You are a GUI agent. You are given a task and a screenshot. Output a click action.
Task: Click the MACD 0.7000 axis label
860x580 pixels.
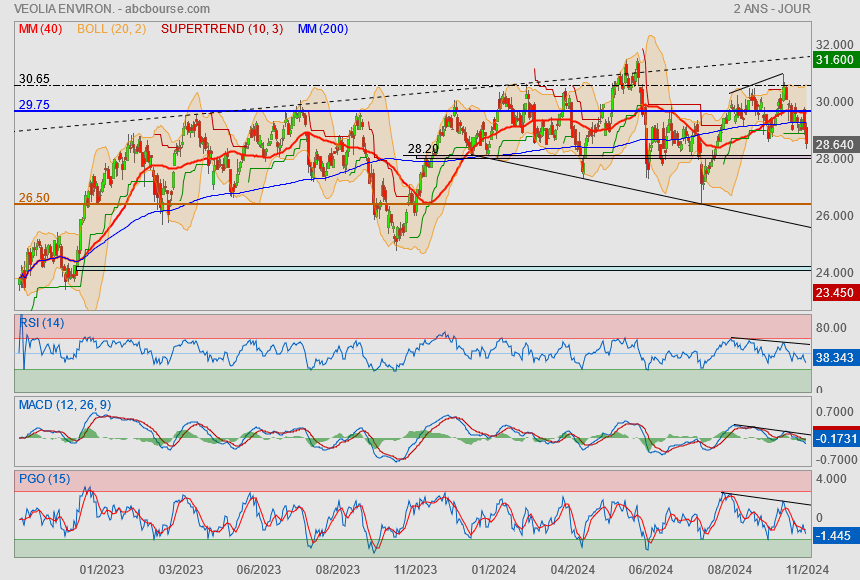[835, 412]
